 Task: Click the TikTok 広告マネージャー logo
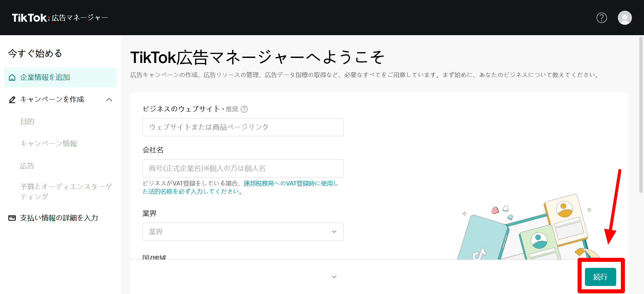point(60,18)
